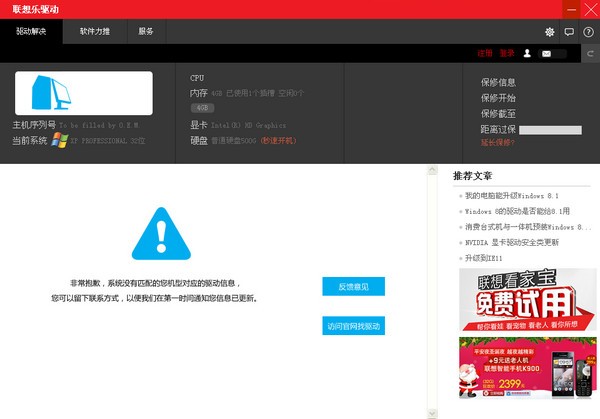Click the red 注册 register link

[x=484, y=53]
